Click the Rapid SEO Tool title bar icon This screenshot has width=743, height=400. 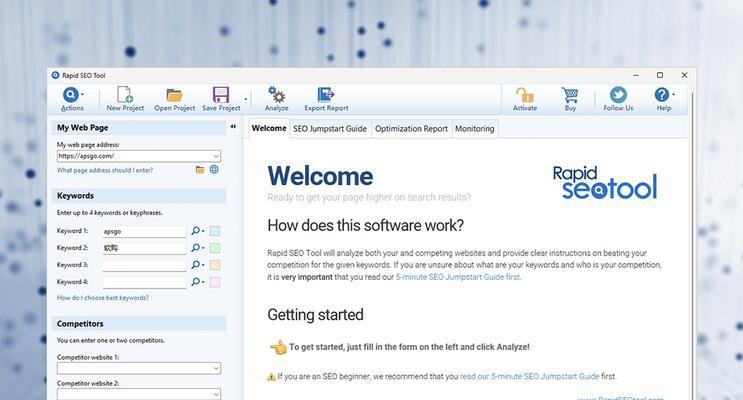point(55,75)
